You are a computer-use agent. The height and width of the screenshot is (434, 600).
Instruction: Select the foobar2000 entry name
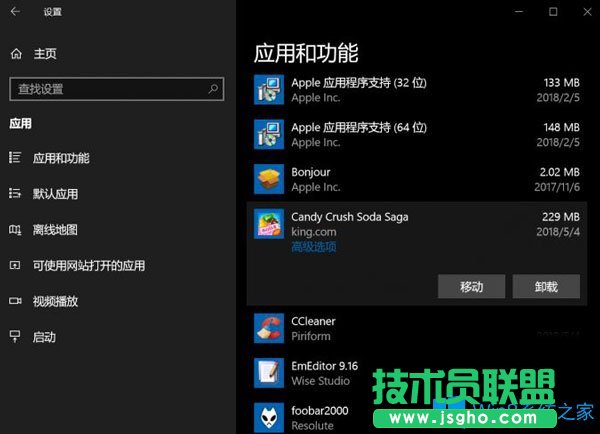tap(320, 411)
